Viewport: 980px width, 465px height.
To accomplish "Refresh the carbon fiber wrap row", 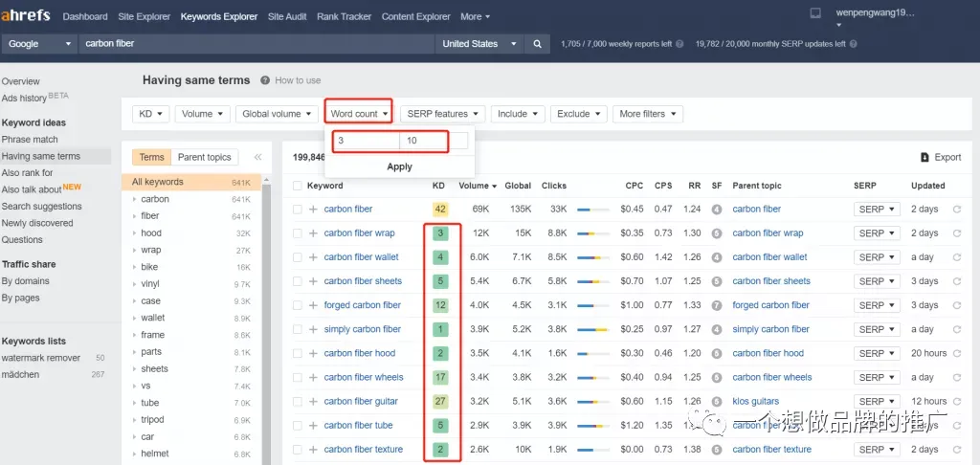I will click(956, 233).
